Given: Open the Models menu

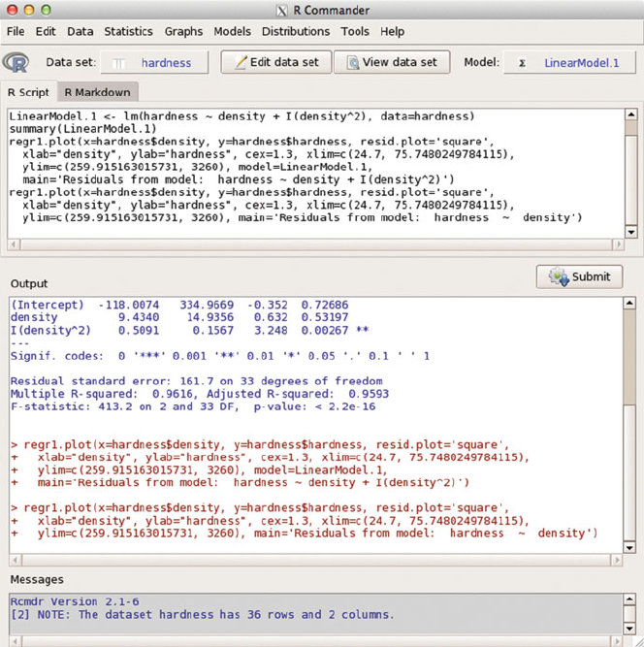Looking at the screenshot, I should [x=232, y=31].
